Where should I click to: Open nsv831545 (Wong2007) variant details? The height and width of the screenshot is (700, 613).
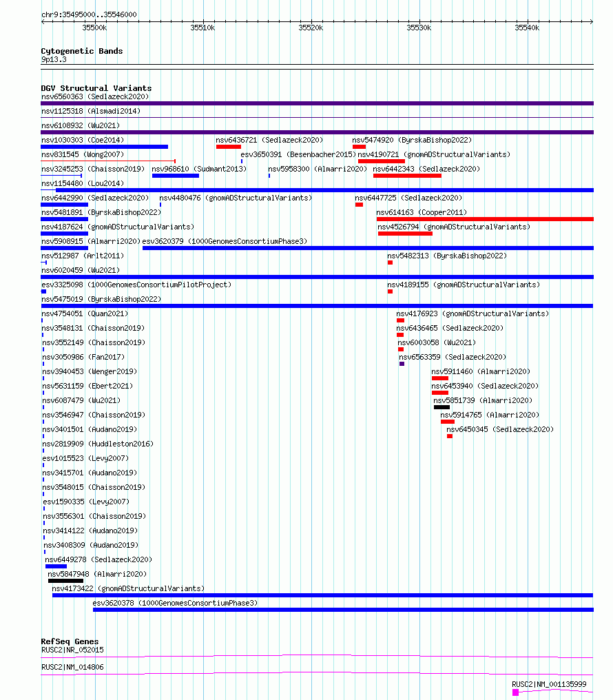[83, 154]
